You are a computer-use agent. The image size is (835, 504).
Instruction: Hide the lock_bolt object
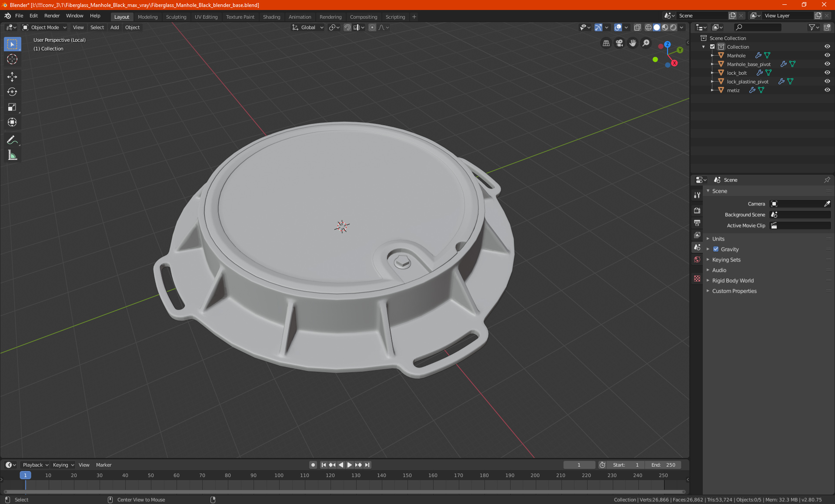[x=827, y=73]
